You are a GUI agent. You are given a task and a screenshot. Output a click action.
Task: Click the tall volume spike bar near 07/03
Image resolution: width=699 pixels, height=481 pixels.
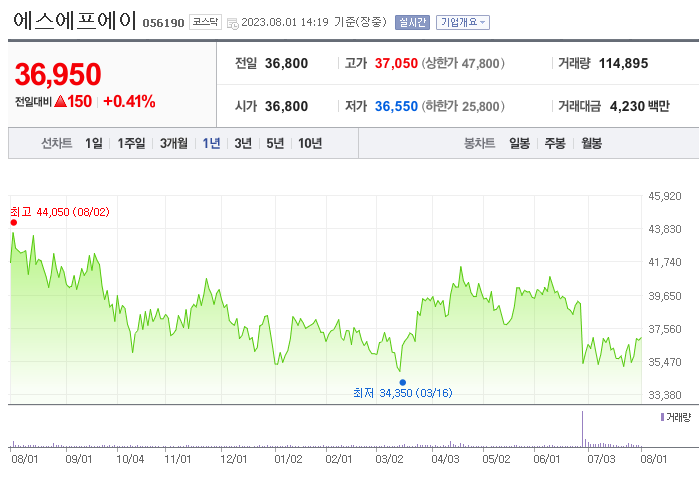582,429
